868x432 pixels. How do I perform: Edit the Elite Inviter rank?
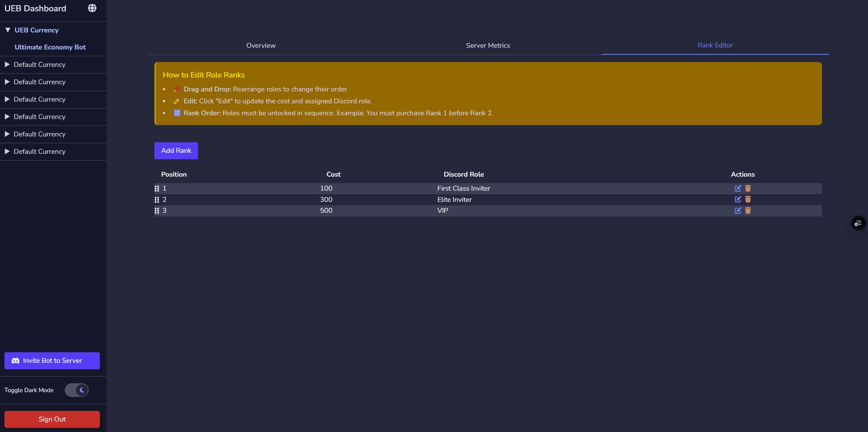(737, 199)
